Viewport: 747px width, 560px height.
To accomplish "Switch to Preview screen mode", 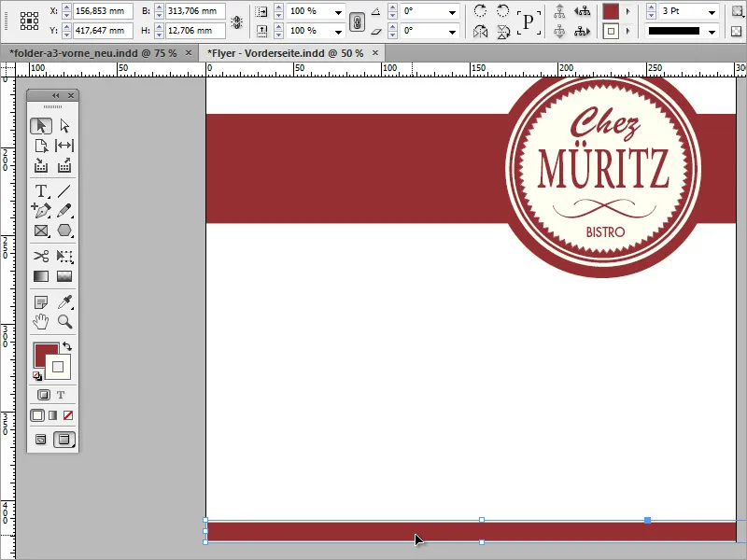I will [63, 439].
